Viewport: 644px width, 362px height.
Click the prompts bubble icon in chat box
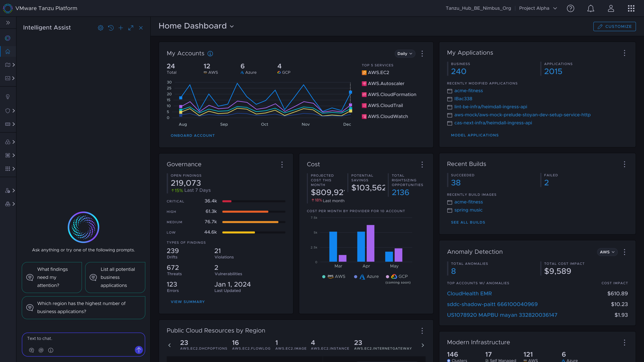32,350
